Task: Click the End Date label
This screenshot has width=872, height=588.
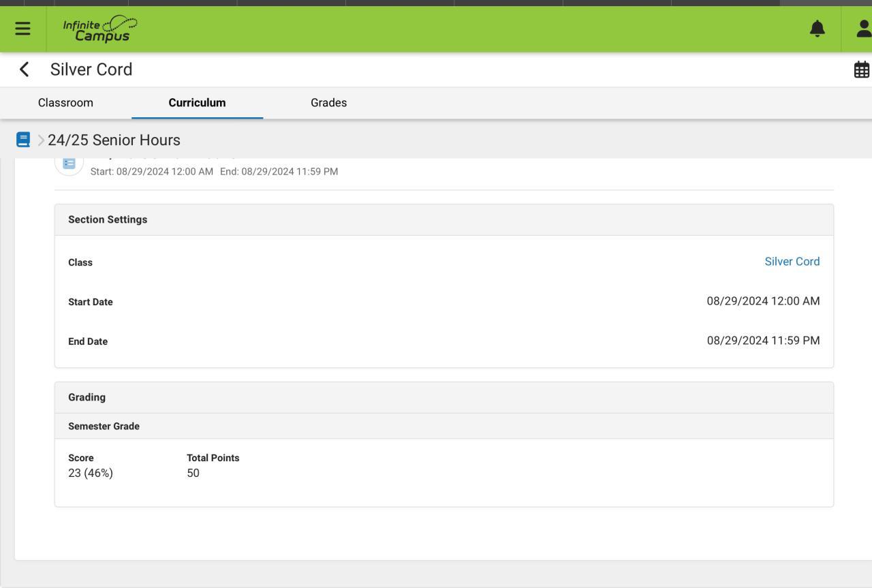Action: 88,341
